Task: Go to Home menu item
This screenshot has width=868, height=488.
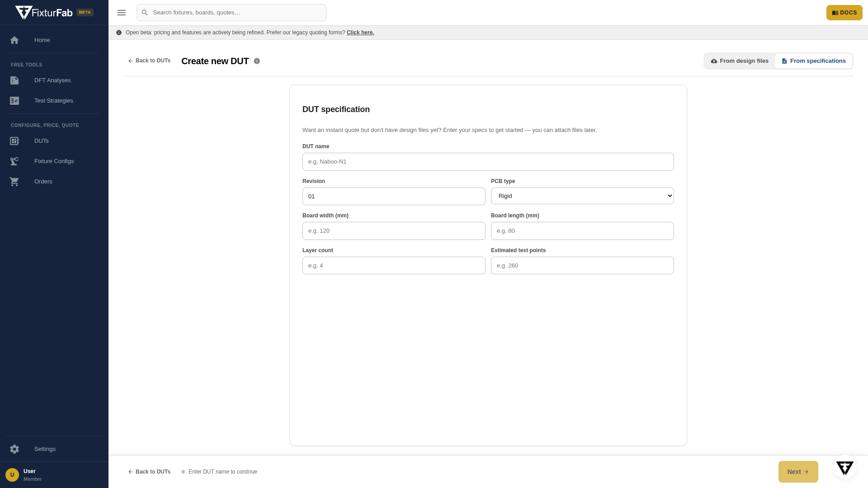Action: (42, 40)
